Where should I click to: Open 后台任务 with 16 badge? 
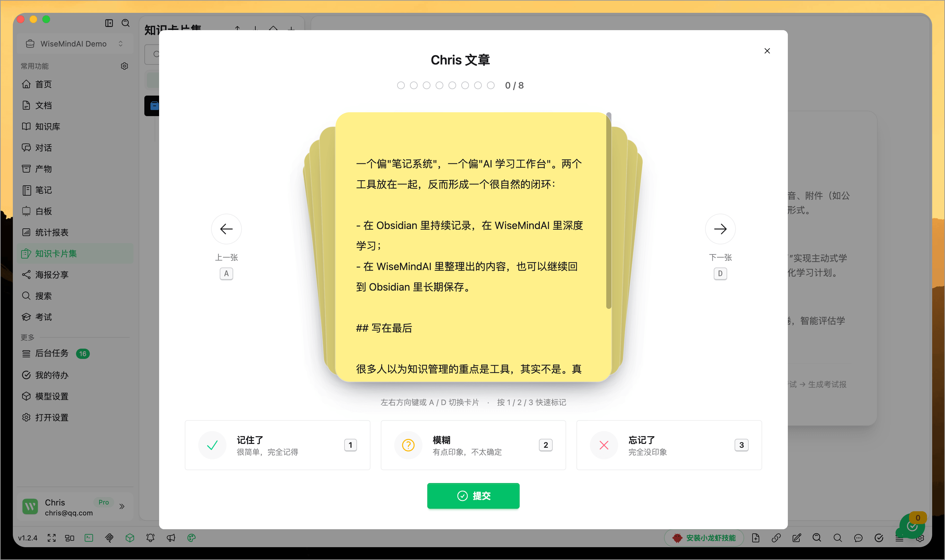tap(75, 353)
